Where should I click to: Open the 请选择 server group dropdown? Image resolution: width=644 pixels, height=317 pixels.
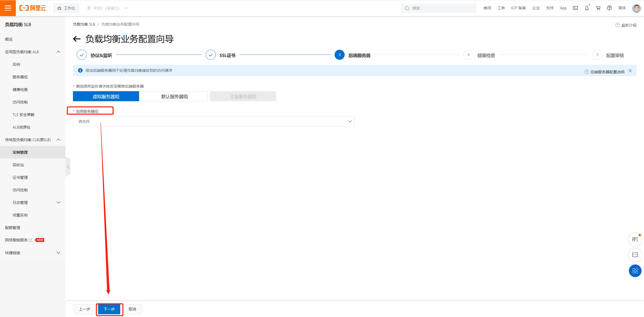coord(214,121)
